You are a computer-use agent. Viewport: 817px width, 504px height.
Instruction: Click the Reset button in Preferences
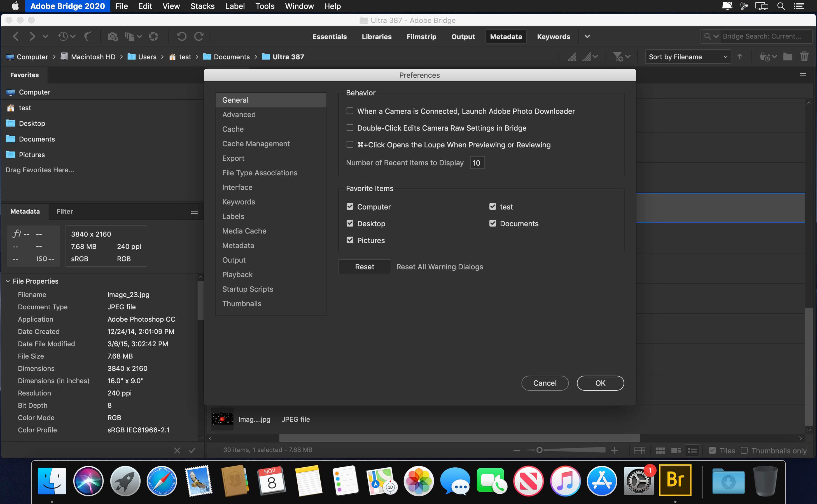(364, 266)
